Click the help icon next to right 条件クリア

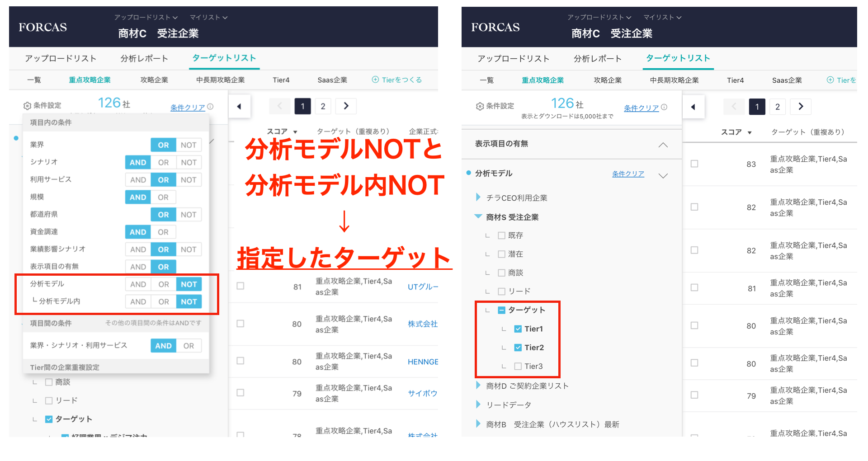[x=664, y=107]
